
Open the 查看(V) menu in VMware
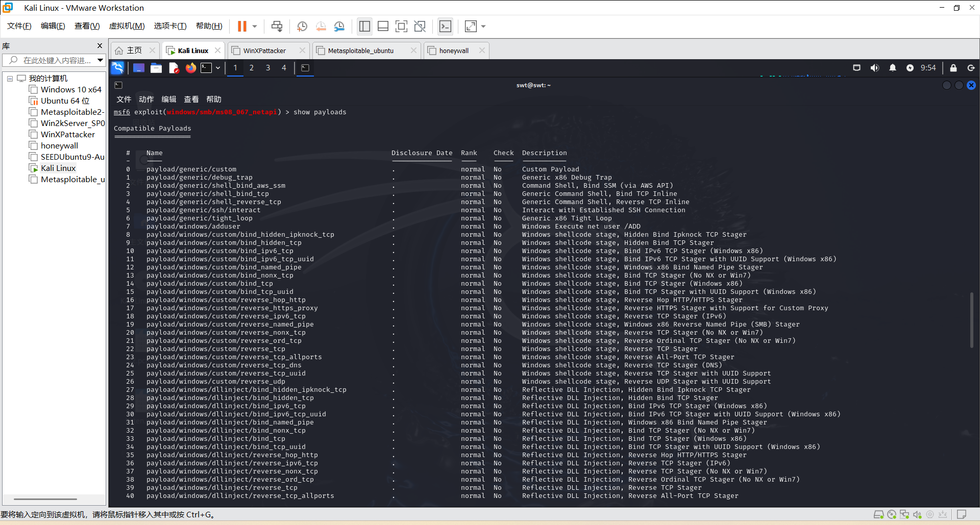(x=87, y=26)
